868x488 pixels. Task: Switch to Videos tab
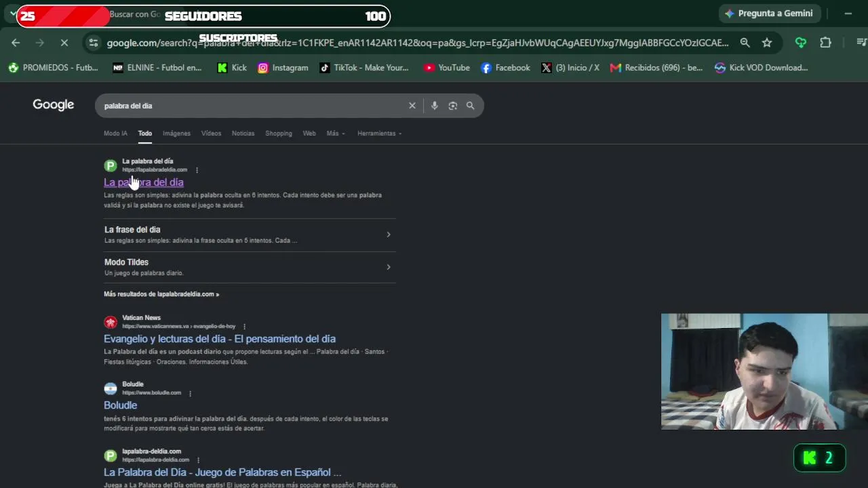click(x=211, y=134)
